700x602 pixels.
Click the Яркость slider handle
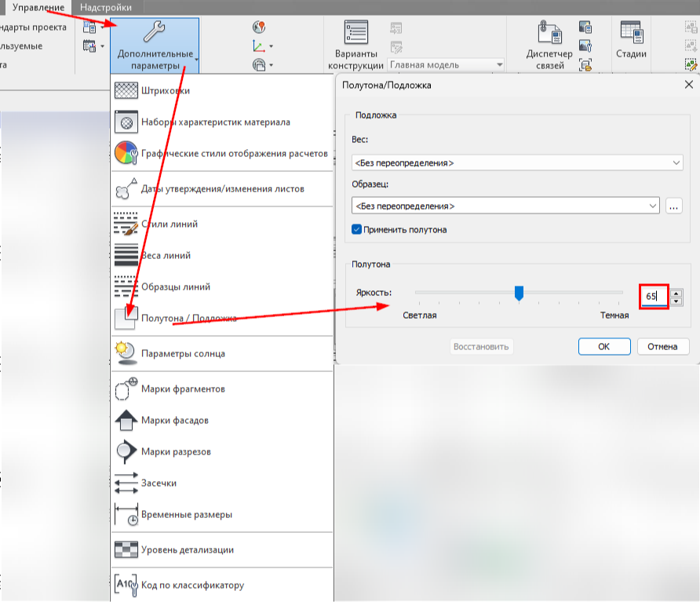pos(519,294)
